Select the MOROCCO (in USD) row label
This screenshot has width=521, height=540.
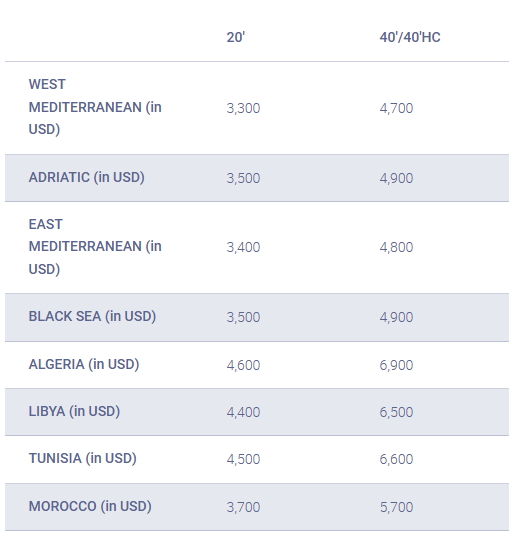[90, 507]
